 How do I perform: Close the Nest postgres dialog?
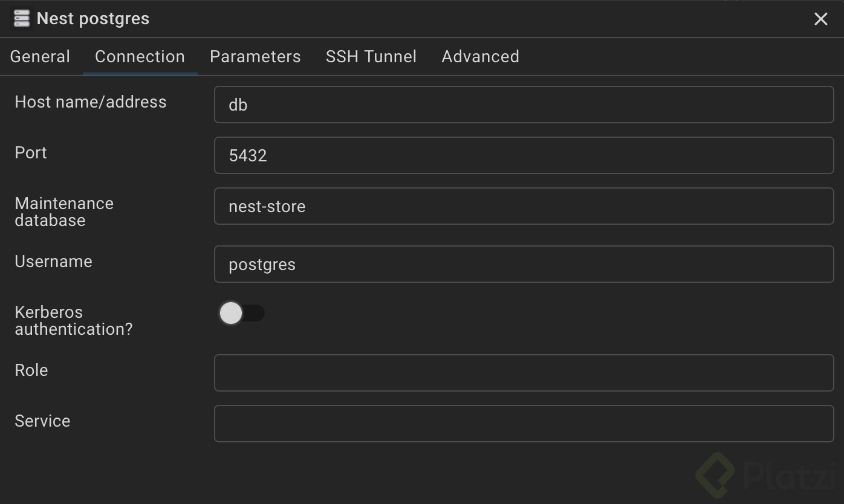(x=820, y=19)
